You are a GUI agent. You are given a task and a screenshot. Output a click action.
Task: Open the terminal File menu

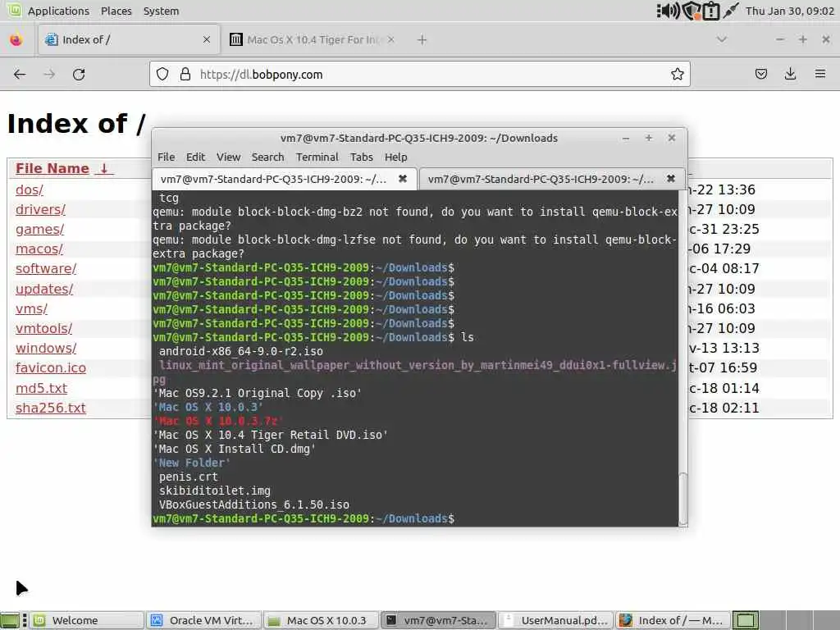pos(166,157)
